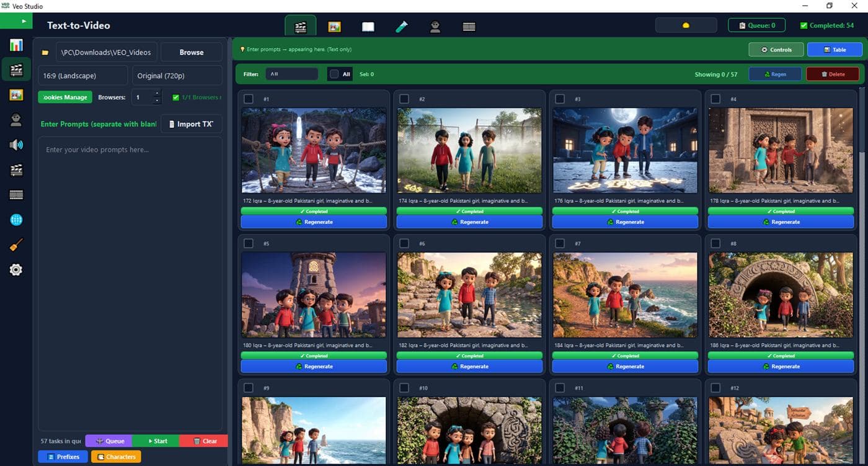Click the blue globe sidebar icon

(16, 220)
